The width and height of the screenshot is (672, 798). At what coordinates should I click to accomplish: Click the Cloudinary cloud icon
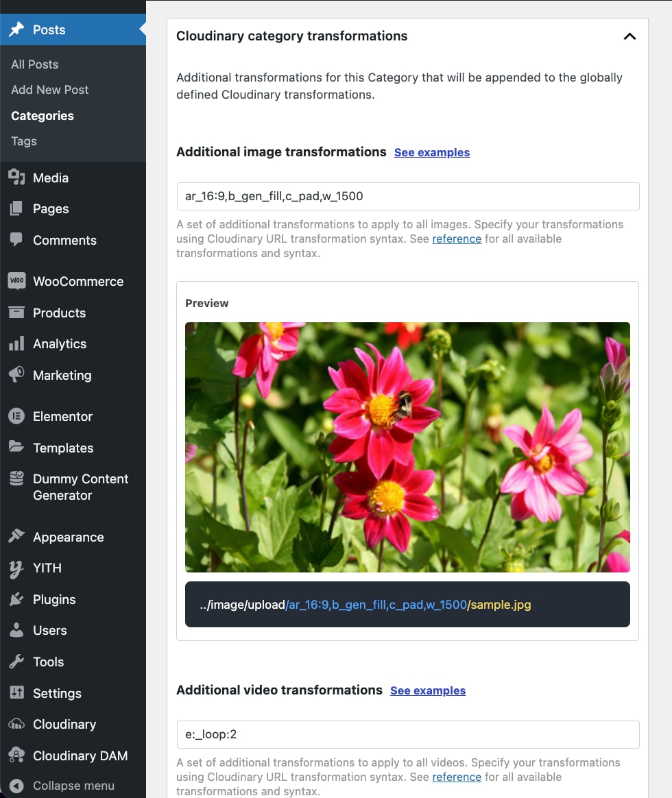16,724
